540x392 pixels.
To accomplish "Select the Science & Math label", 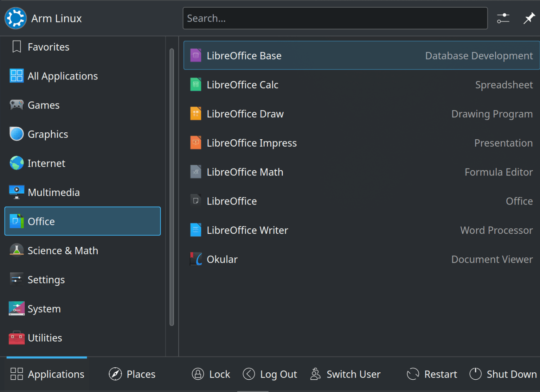I will click(x=63, y=251).
